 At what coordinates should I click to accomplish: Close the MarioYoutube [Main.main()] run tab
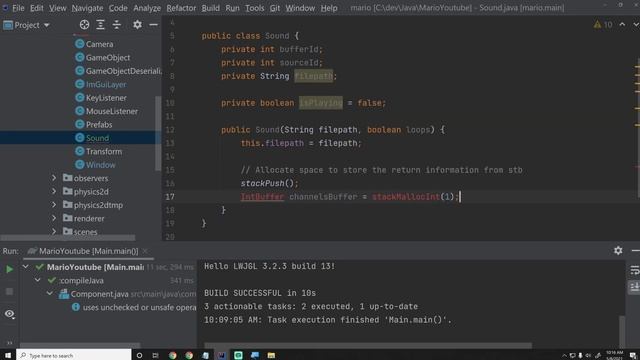[x=145, y=251]
